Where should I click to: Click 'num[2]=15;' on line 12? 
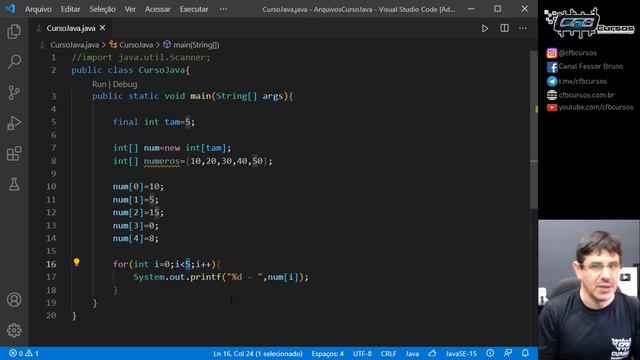[x=138, y=212]
